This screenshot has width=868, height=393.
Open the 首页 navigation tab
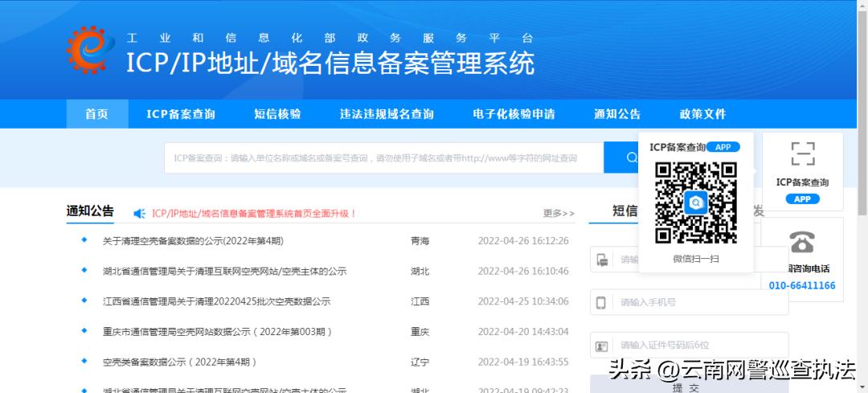(x=97, y=114)
